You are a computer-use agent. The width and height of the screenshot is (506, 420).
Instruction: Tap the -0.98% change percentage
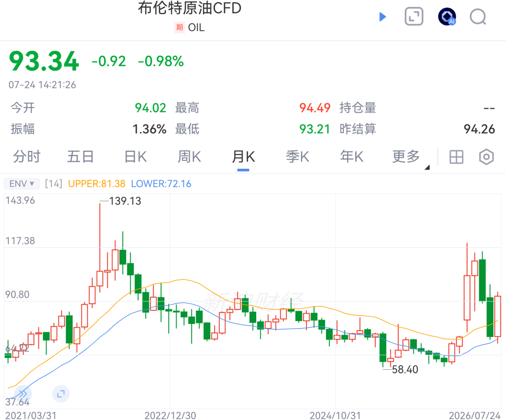pos(161,61)
